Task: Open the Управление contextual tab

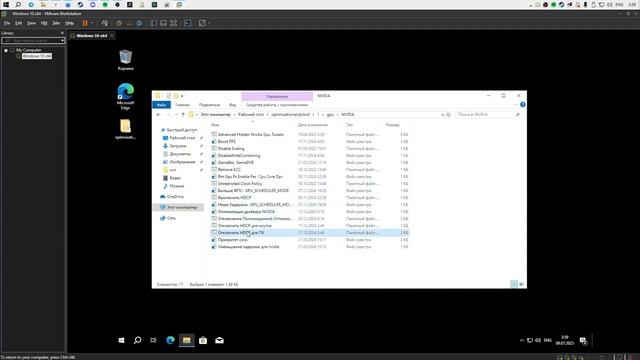Action: [x=277, y=96]
